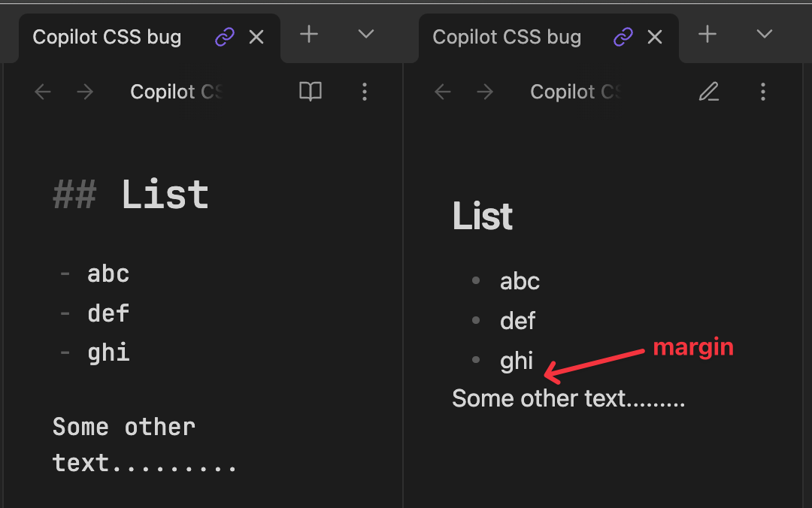
Task: Create a new tab with the right plus button
Action: click(x=707, y=34)
